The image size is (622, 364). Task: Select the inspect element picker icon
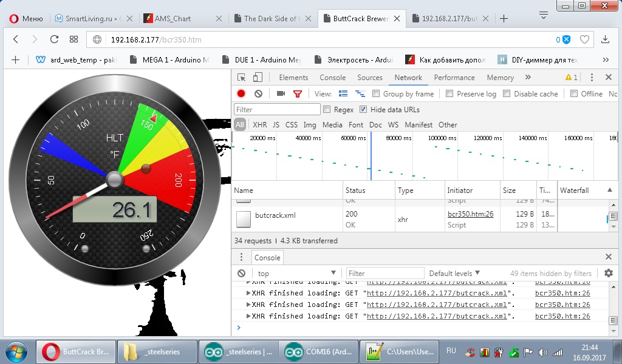(x=242, y=78)
